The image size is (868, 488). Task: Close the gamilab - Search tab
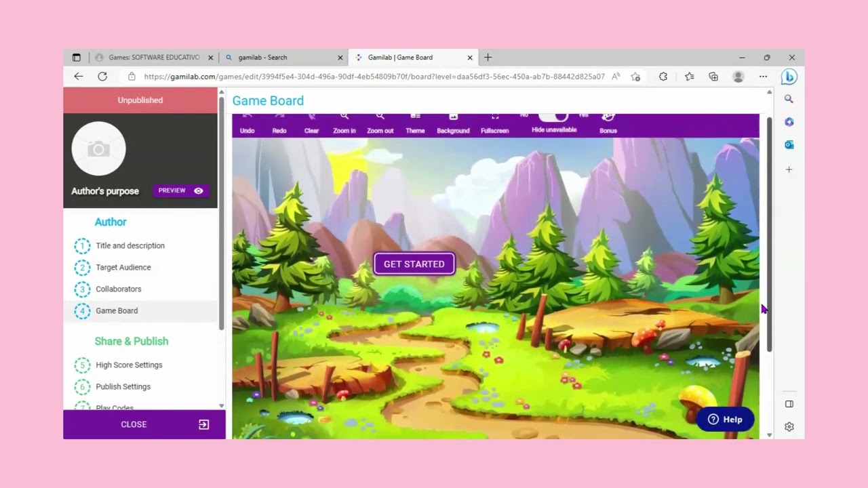coord(340,58)
